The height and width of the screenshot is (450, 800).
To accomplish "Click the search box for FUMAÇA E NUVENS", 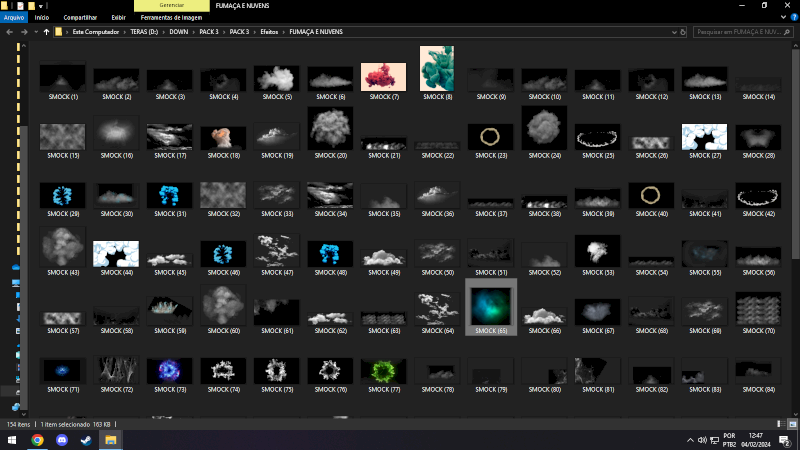I will (740, 32).
